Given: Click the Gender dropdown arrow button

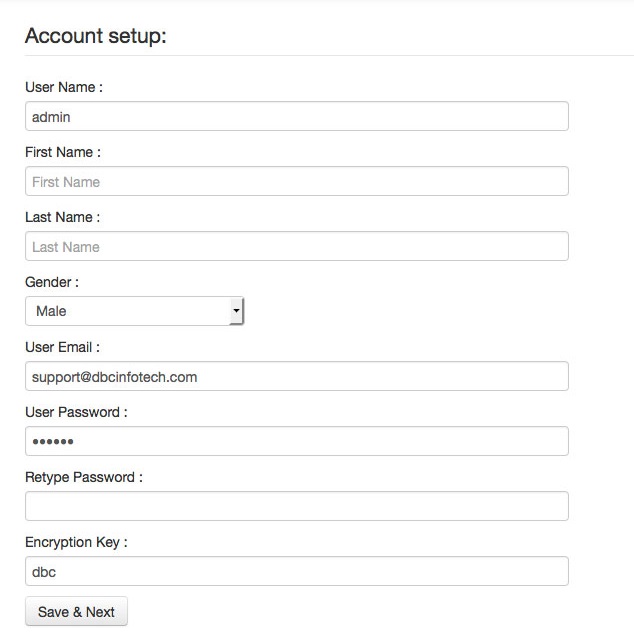Looking at the screenshot, I should click(237, 311).
